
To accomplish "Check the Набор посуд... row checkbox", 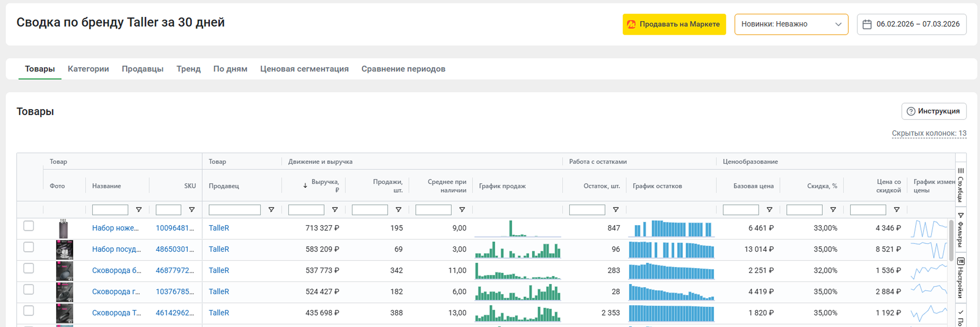I will point(29,247).
